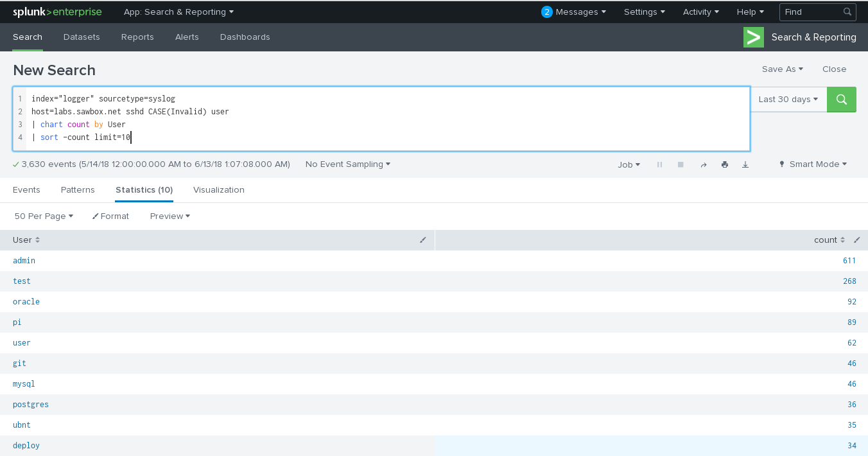Click in the Find search box
Image resolution: width=868 pixels, height=456 pixels.
pyautogui.click(x=811, y=12)
